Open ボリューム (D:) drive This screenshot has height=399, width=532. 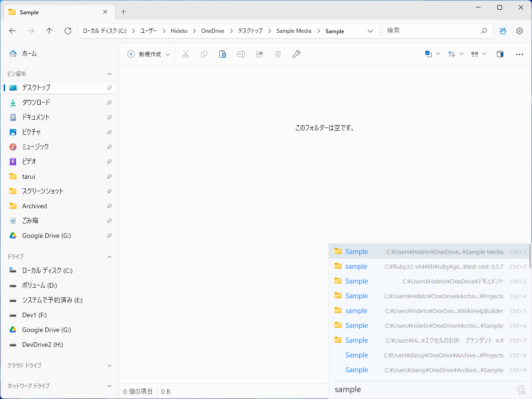[60, 285]
